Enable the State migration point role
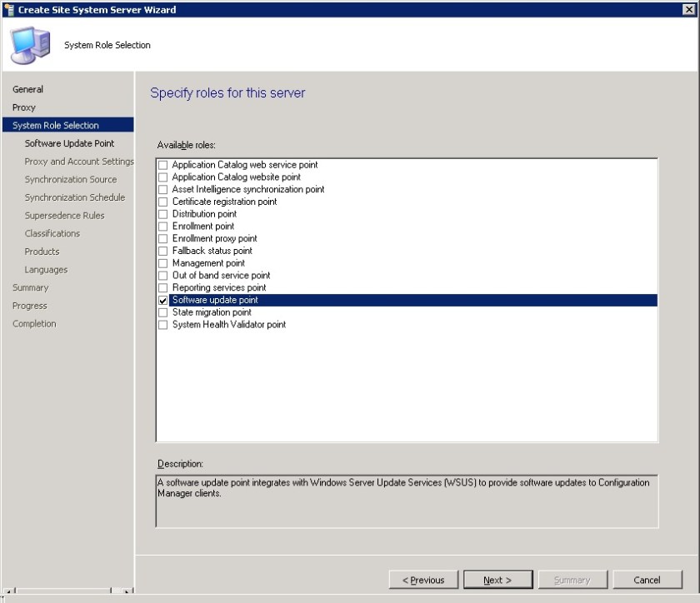The height and width of the screenshot is (603, 700). 162,312
